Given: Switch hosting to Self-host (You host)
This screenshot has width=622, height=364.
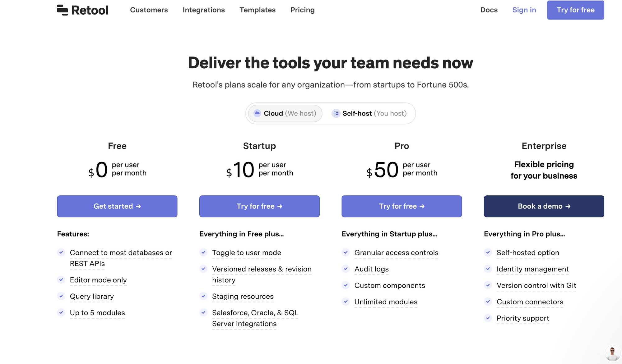Looking at the screenshot, I should click(x=370, y=113).
